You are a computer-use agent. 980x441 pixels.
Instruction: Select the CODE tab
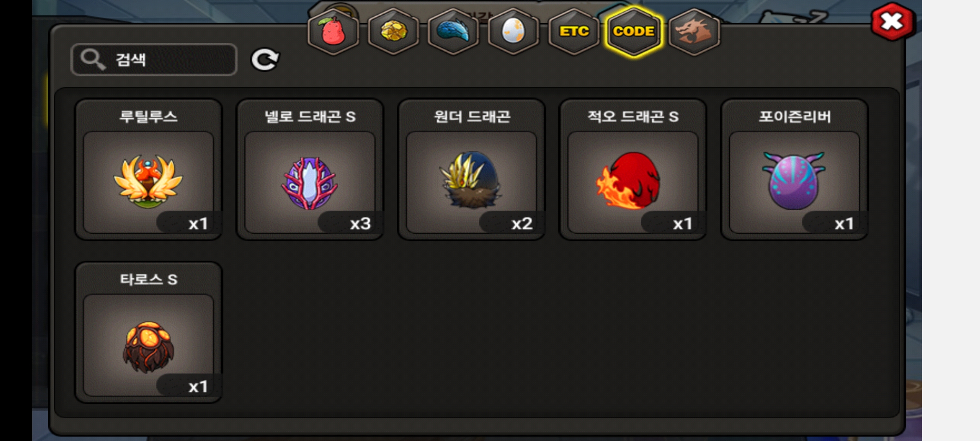tap(634, 31)
